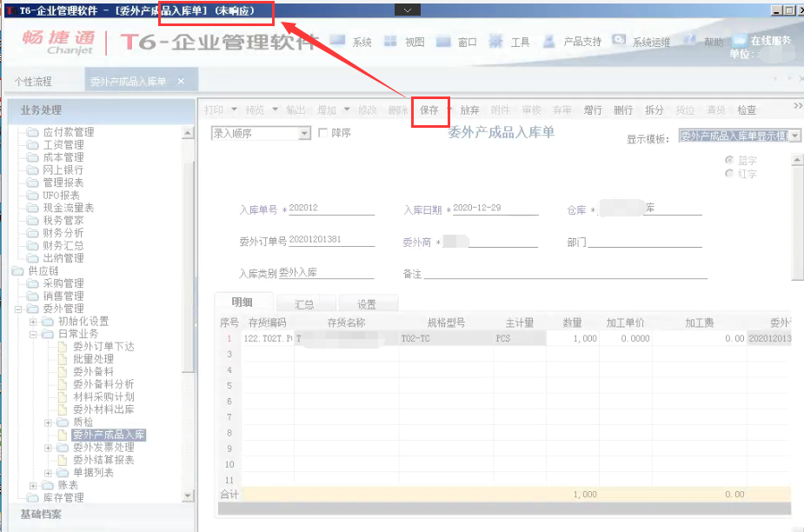Open the 帮助 icon
Screen dimensions: 804x532
pos(689,40)
